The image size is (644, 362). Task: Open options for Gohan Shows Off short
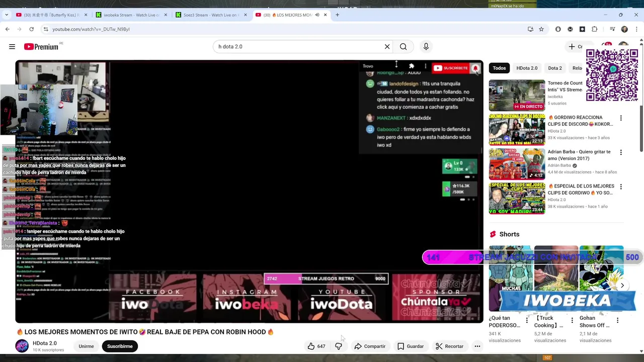click(x=617, y=320)
